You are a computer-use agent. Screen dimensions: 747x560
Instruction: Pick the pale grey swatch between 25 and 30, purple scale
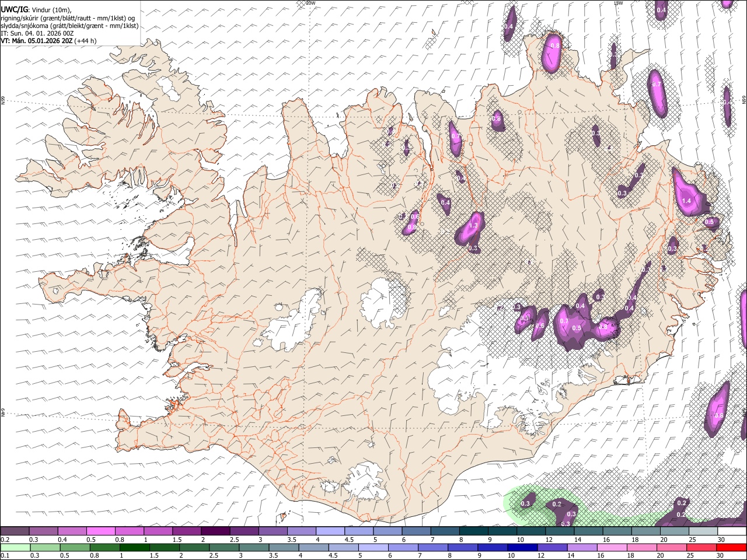pos(703,531)
